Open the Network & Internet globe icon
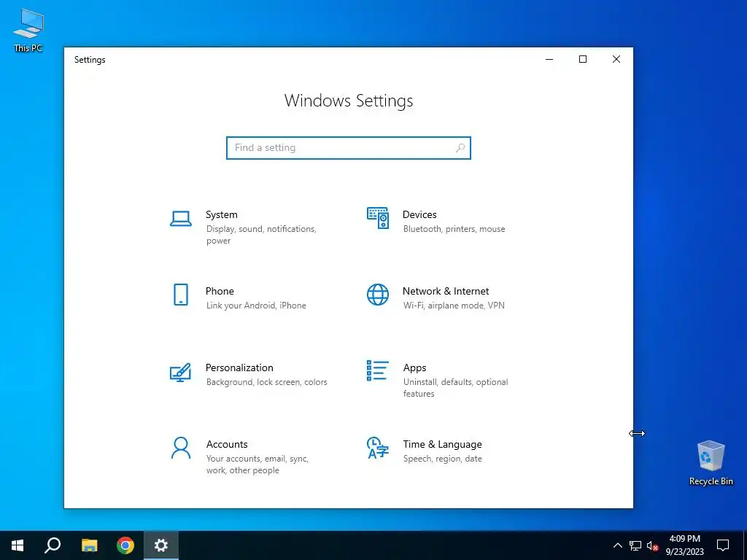747x560 pixels. tap(378, 295)
